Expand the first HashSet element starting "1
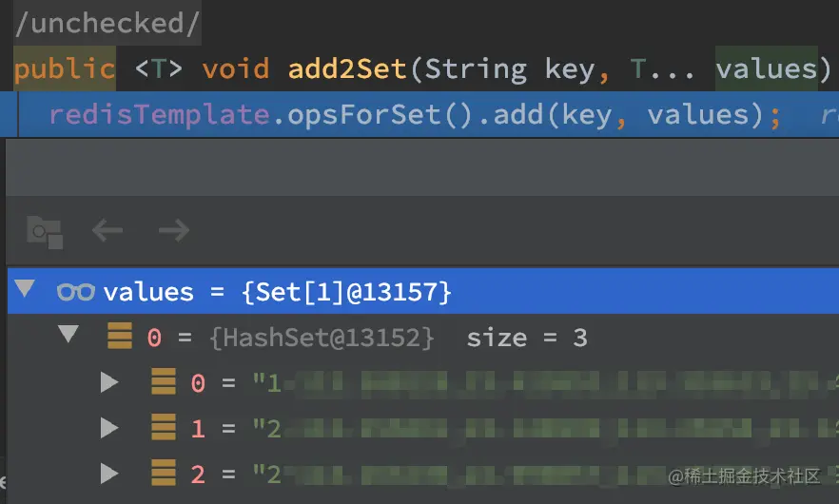The width and height of the screenshot is (839, 504). click(109, 382)
